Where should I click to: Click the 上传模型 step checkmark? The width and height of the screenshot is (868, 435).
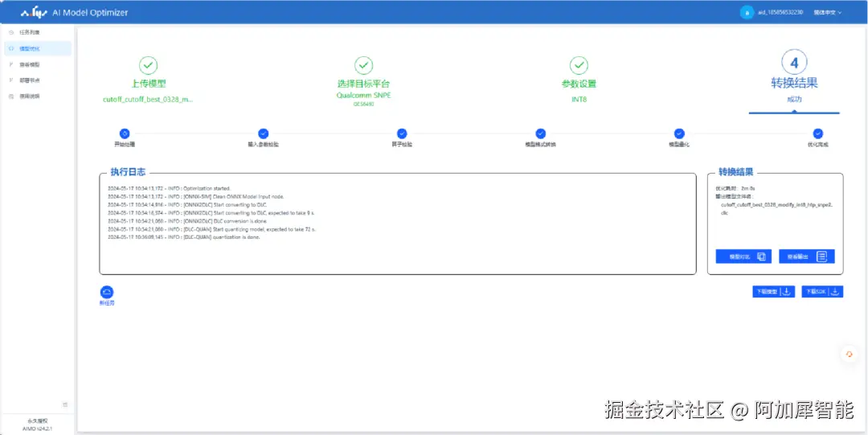pos(149,65)
